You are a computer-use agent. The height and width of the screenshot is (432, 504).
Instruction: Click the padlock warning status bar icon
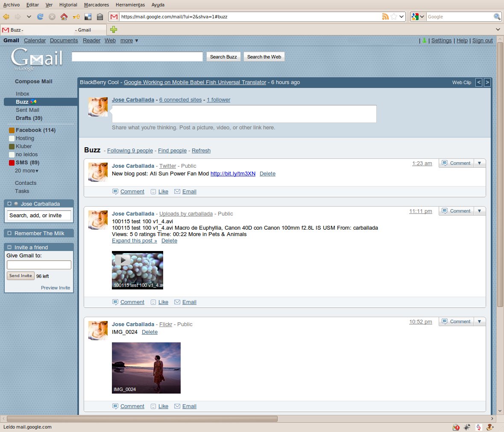[x=456, y=427]
